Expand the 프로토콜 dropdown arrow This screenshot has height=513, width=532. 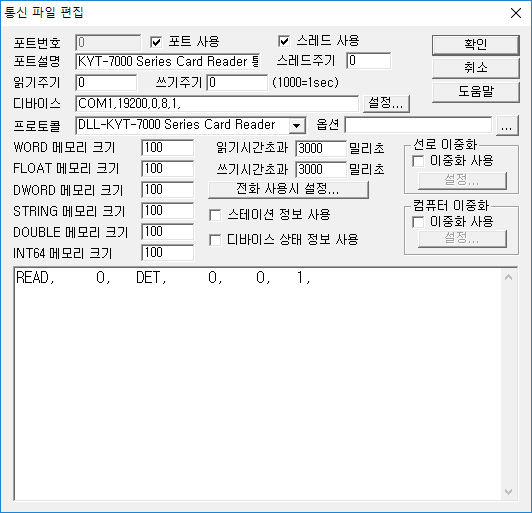pos(297,126)
